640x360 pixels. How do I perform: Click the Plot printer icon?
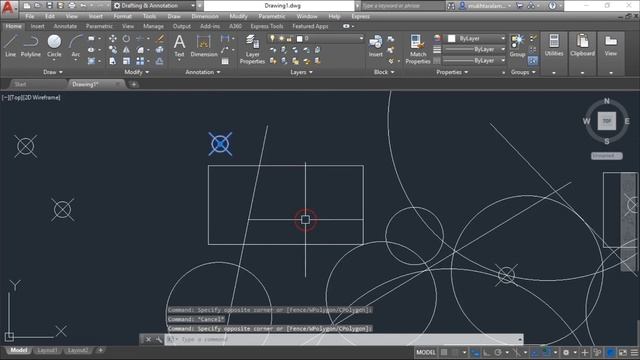pos(72,6)
